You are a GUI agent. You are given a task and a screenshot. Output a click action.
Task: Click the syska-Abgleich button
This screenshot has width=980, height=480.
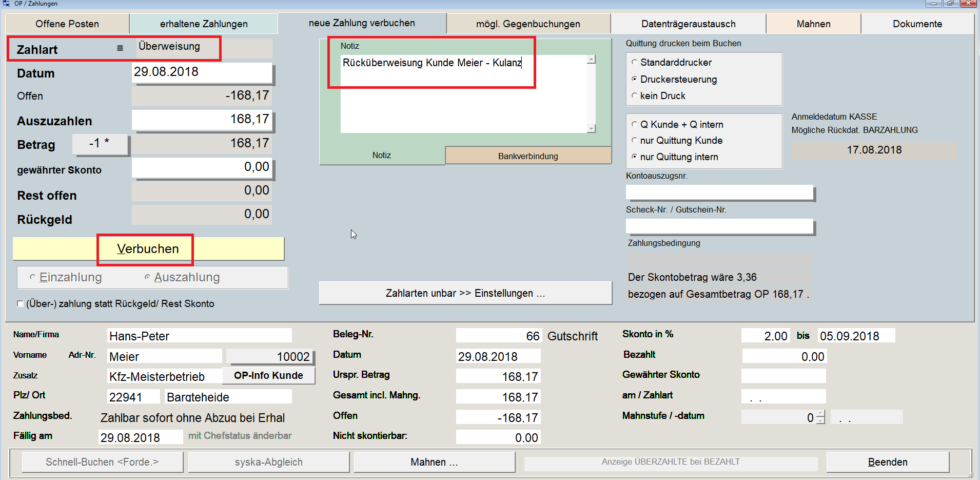tap(269, 462)
